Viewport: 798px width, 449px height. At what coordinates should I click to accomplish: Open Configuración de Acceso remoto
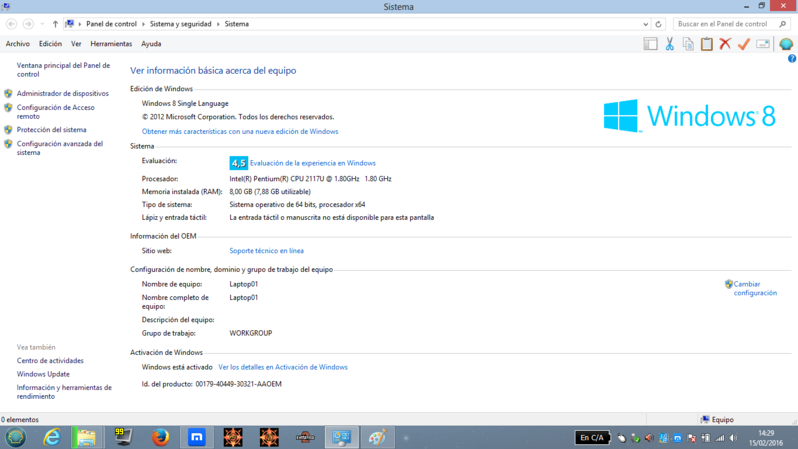(x=55, y=112)
